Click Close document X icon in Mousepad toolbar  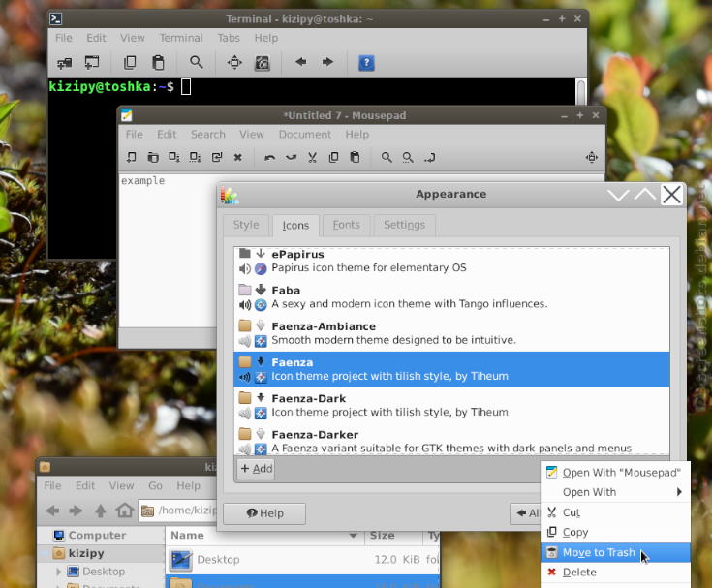click(237, 158)
